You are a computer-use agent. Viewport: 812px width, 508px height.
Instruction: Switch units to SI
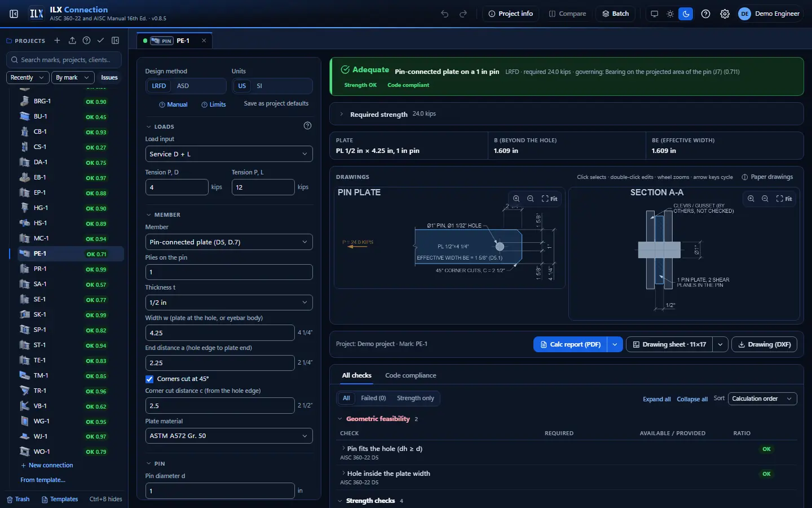259,86
